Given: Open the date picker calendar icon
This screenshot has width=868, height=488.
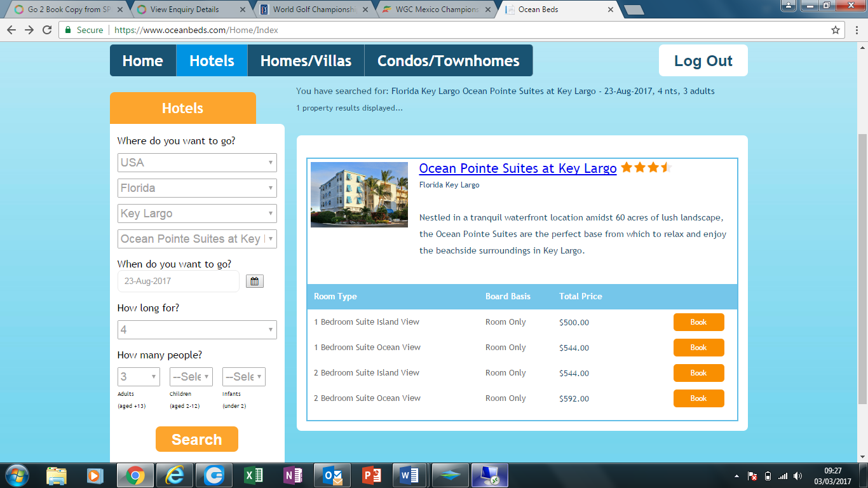Looking at the screenshot, I should click(x=254, y=281).
